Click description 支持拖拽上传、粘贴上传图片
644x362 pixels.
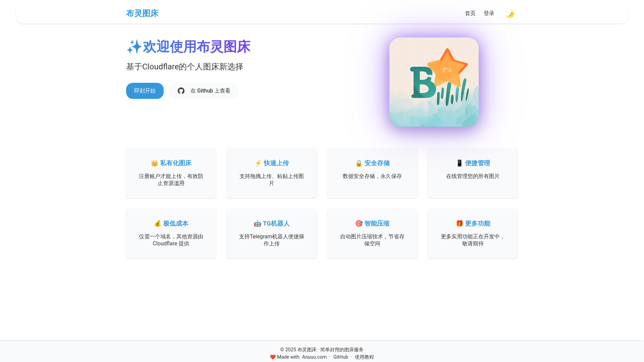click(x=272, y=180)
